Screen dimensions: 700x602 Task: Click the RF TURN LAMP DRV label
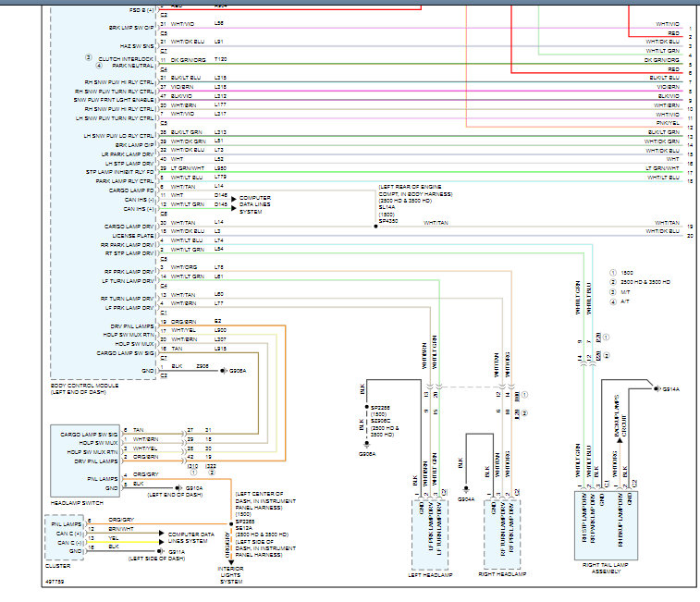[127, 299]
